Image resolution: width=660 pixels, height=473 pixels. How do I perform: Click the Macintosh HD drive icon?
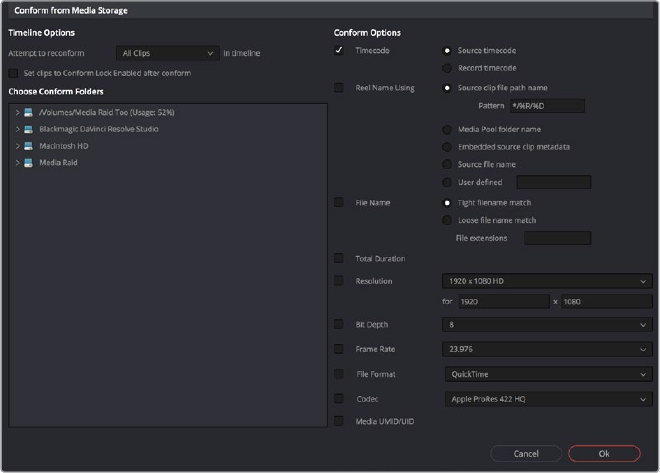(x=29, y=146)
